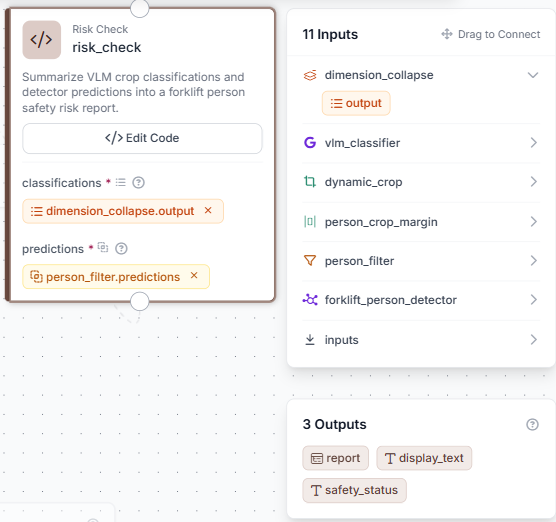Click the dynamic_crop icon

(310, 182)
